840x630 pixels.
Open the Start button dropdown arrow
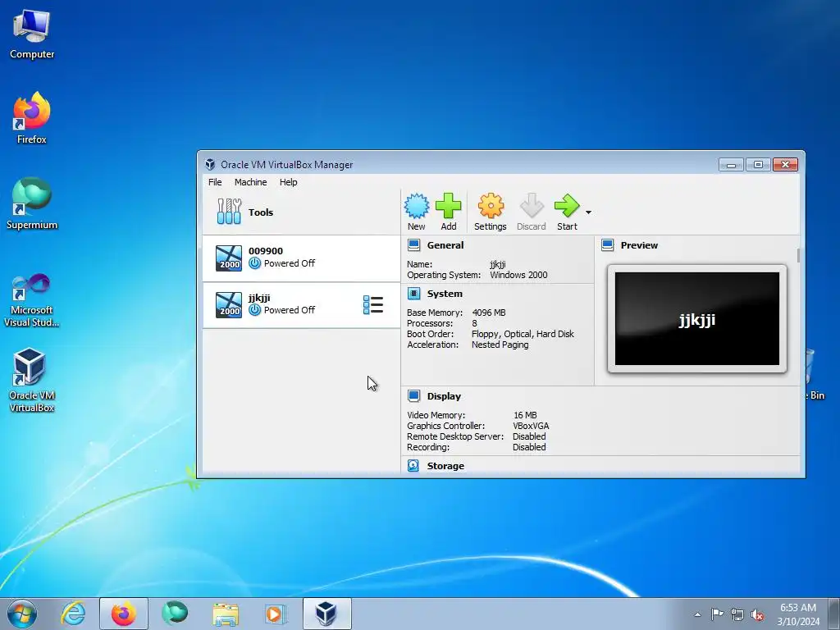pos(588,212)
